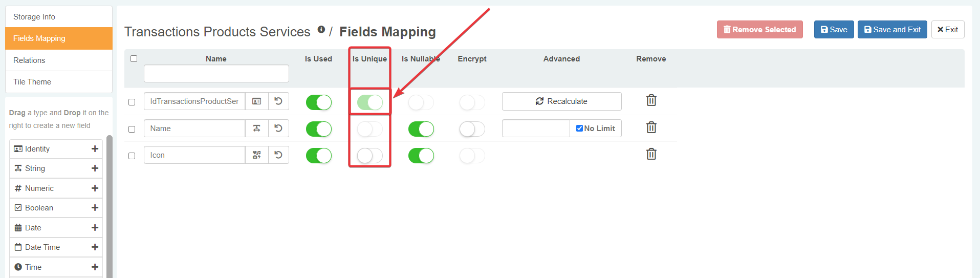Image resolution: width=980 pixels, height=278 pixels.
Task: Click trash icon for Name field row
Action: tap(651, 127)
